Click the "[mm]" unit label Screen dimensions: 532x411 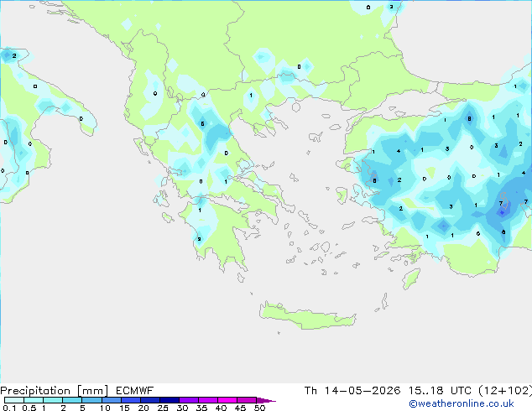click(x=93, y=391)
